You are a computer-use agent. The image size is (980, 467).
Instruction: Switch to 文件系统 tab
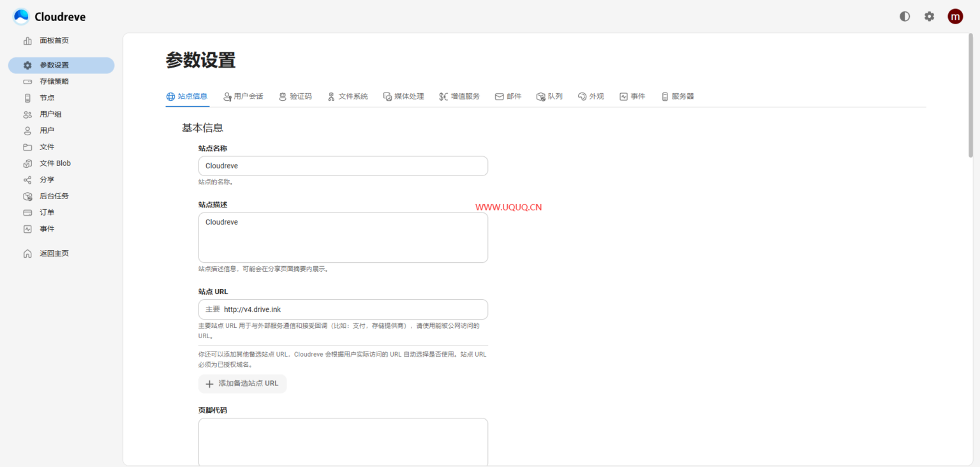(x=348, y=96)
